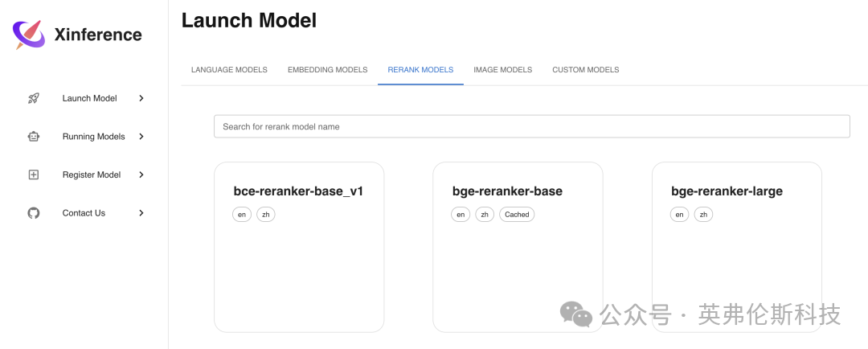Screen dimensions: 868x349
Task: Click the 'en' tag on bge-reranker-base
Action: [x=461, y=215]
